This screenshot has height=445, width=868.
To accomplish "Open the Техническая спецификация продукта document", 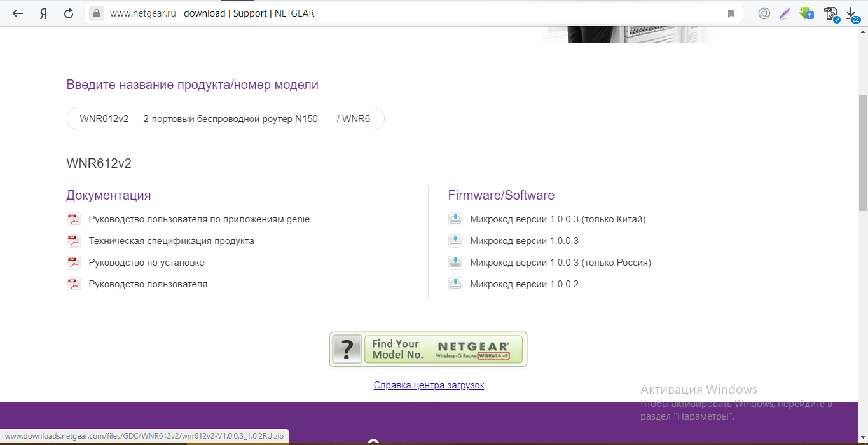I will click(171, 241).
